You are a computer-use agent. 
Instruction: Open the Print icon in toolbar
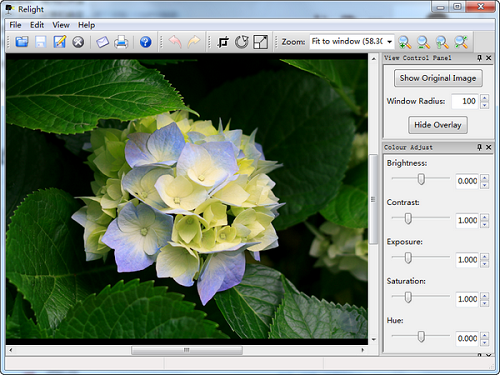click(x=121, y=42)
